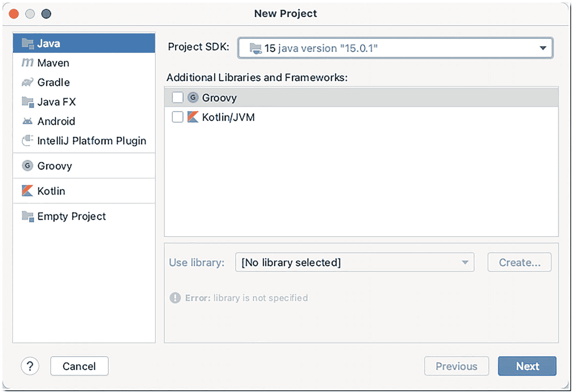Click the Maven 'm' icon in sidebar

pyautogui.click(x=28, y=63)
